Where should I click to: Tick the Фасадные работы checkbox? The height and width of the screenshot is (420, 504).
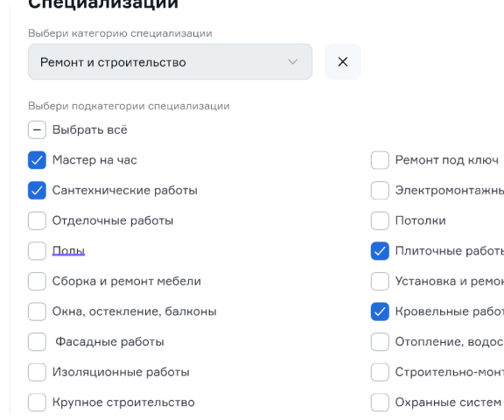(37, 341)
